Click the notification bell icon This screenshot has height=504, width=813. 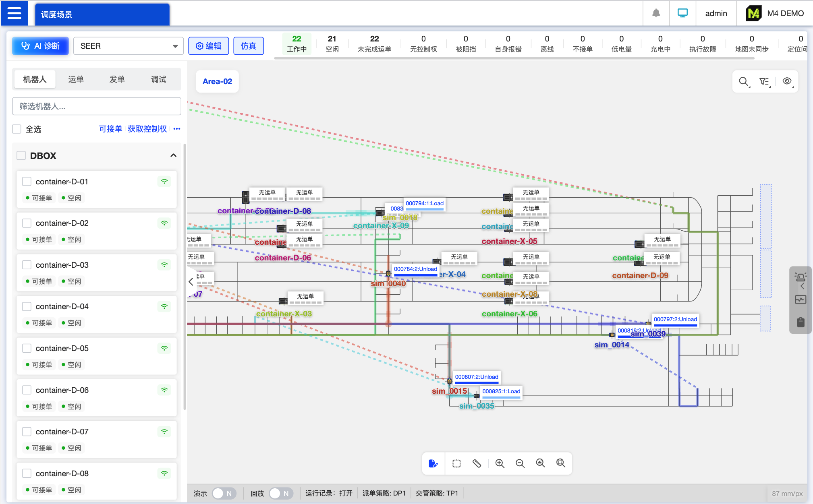[x=656, y=13]
